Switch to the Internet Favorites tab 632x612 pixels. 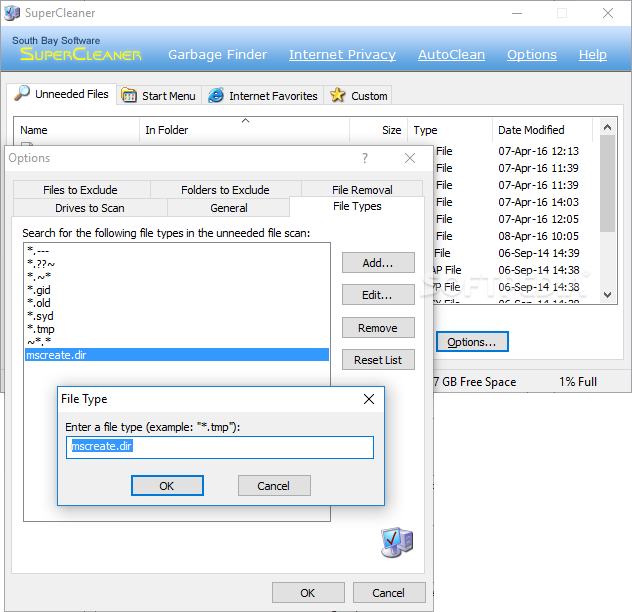pyautogui.click(x=263, y=96)
